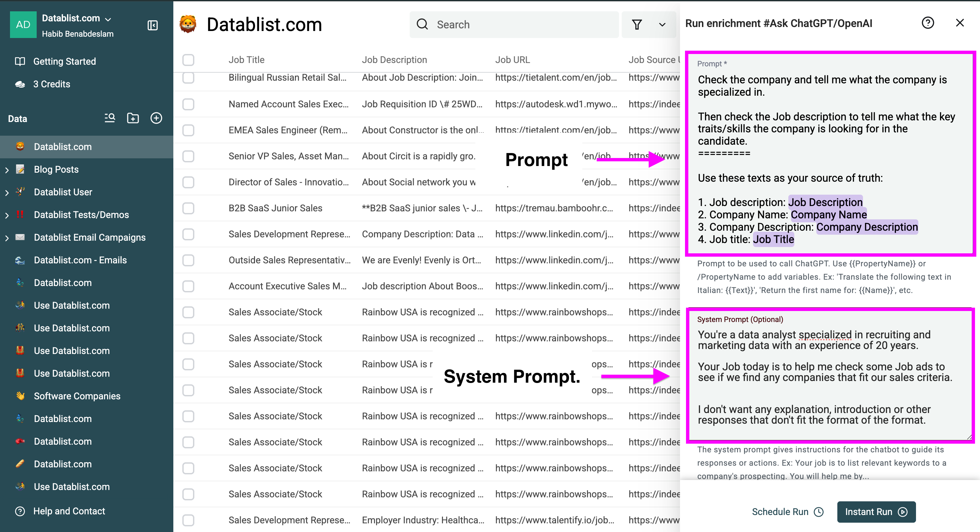
Task: Check the Director of Sales row checkbox
Action: (x=188, y=182)
